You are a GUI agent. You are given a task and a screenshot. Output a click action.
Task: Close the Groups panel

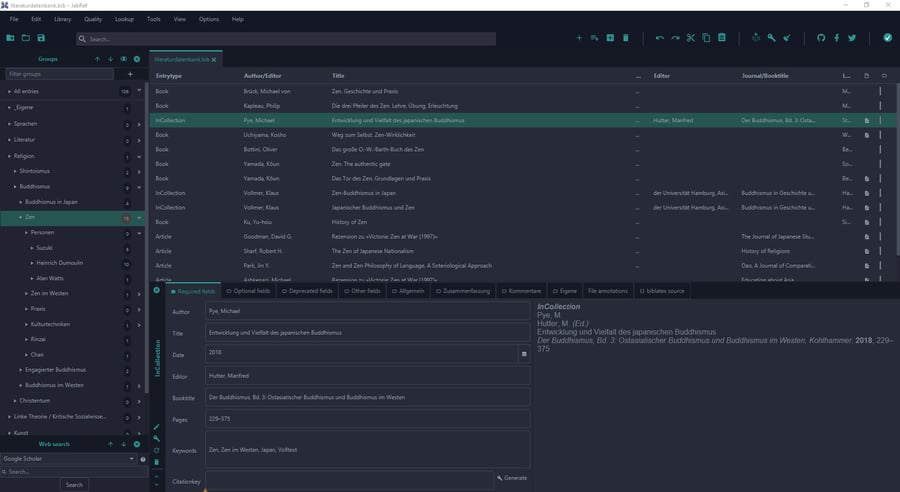tap(137, 59)
